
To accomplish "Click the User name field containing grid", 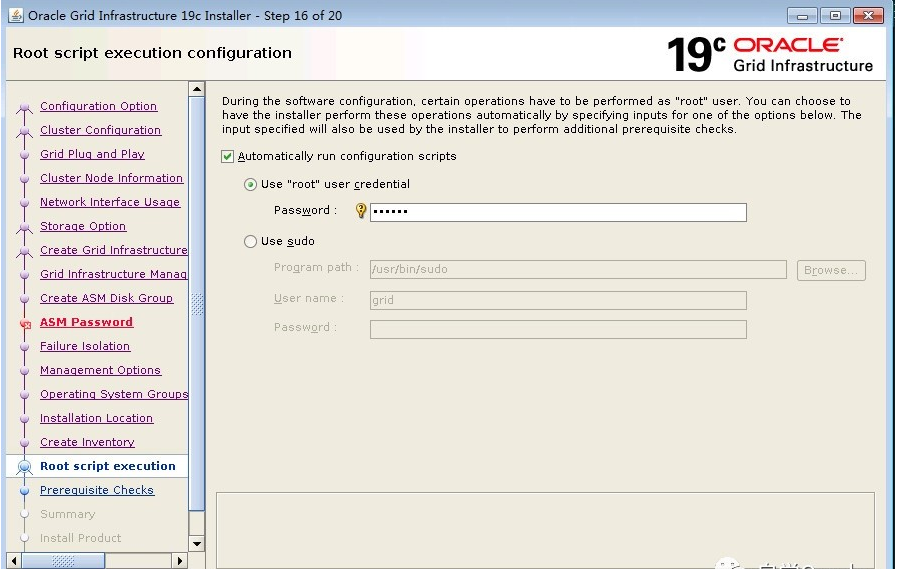I will [x=558, y=300].
